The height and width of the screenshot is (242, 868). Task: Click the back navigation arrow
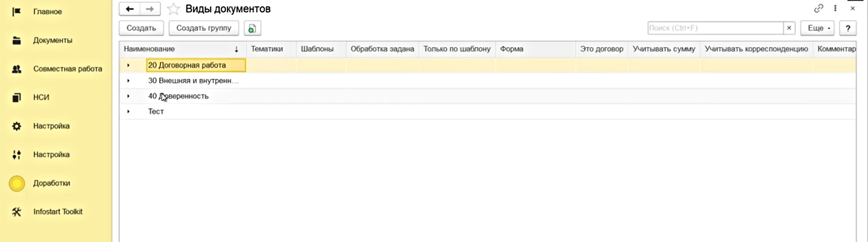130,9
